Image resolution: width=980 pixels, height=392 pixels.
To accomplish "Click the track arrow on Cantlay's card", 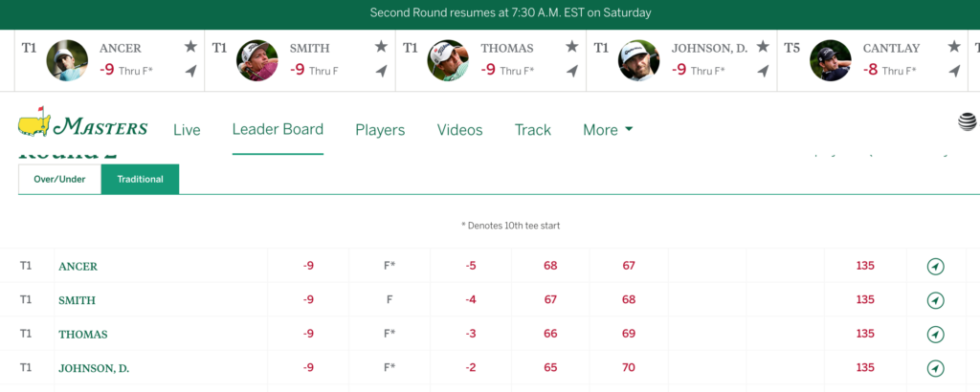I will [954, 71].
